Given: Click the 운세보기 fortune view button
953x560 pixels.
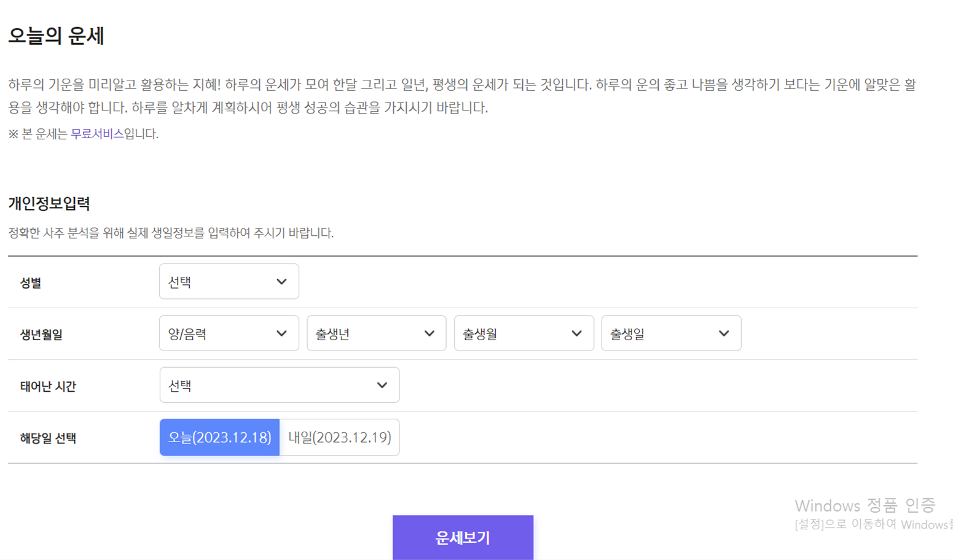Looking at the screenshot, I should [463, 537].
